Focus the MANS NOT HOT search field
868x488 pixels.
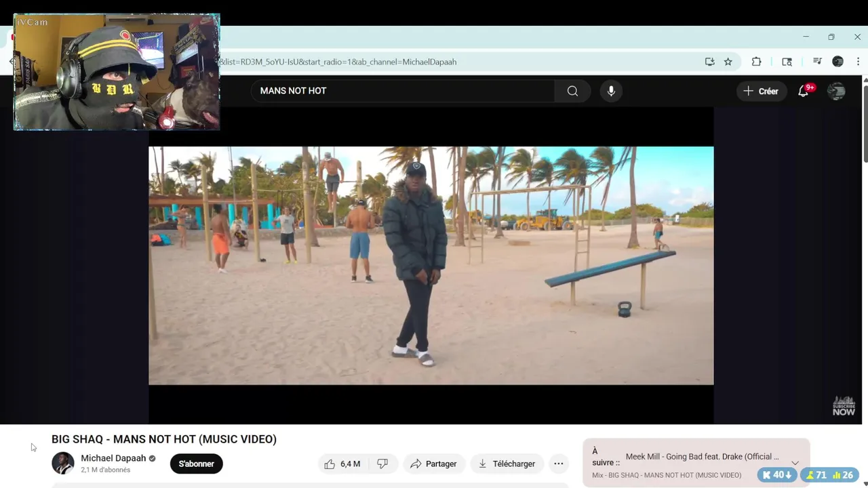tap(403, 91)
